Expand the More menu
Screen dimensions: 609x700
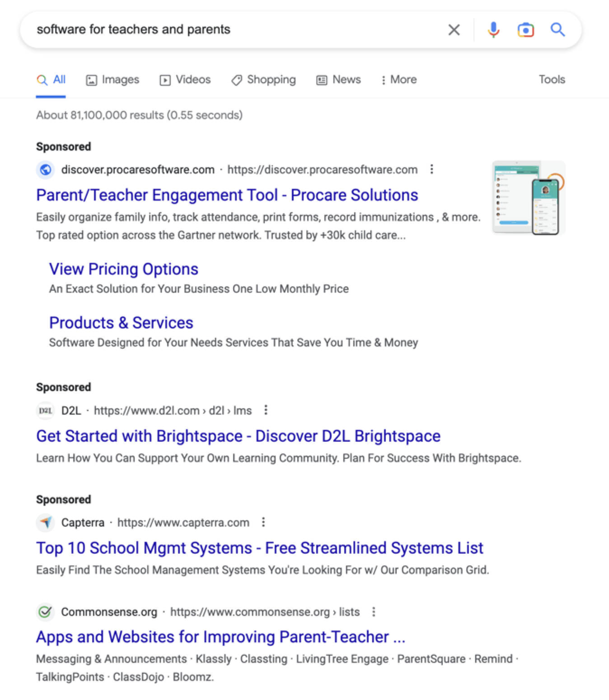[398, 80]
